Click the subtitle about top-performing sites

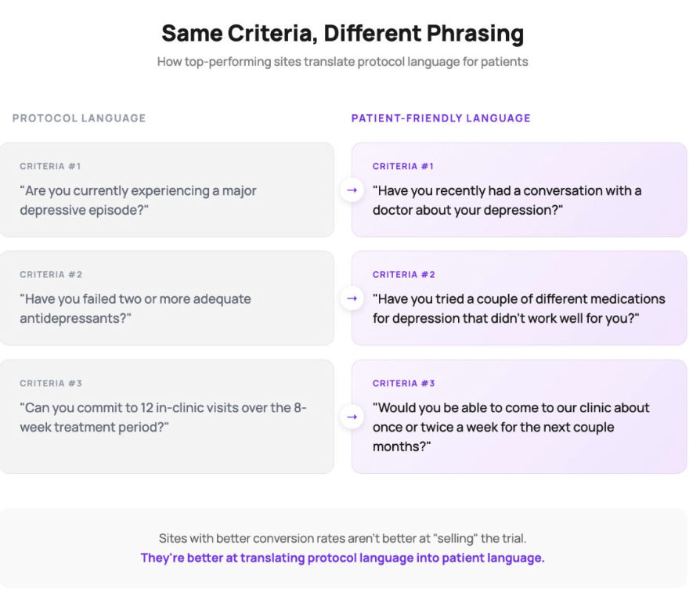click(x=342, y=61)
